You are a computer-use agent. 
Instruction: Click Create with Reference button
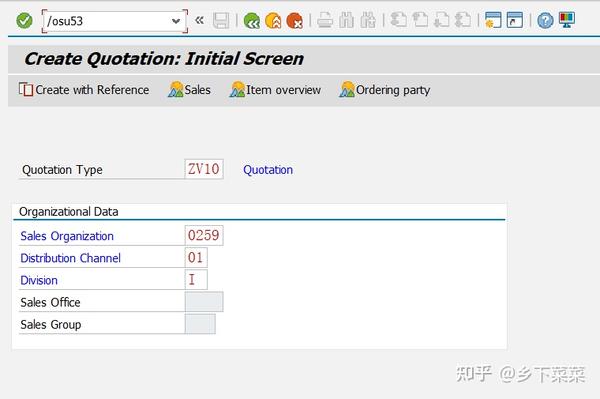click(x=84, y=90)
